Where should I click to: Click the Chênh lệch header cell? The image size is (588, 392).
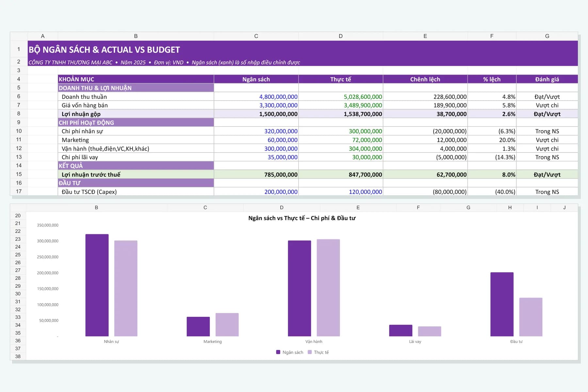[425, 79]
